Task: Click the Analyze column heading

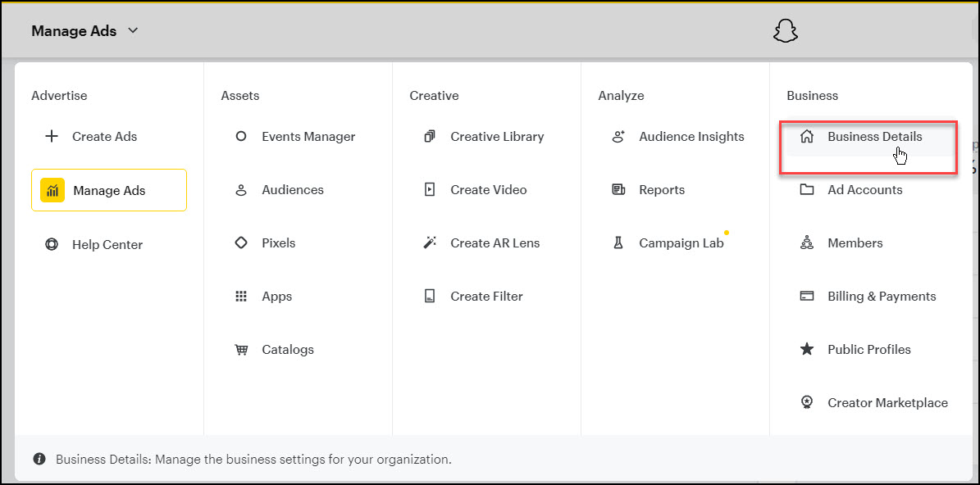Action: coord(622,96)
